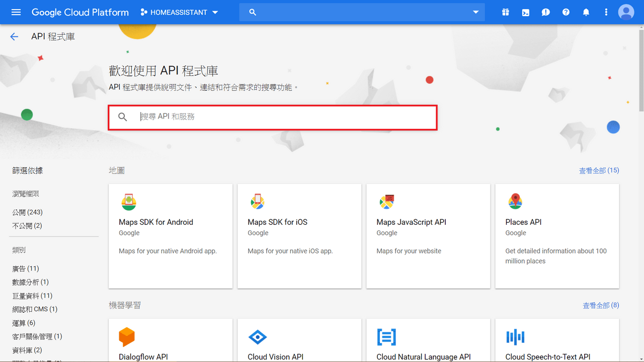Open Maps JavaScript API card icon
644x362 pixels.
click(x=386, y=202)
